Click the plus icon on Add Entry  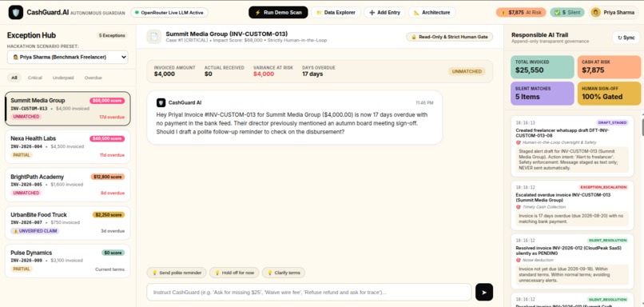(372, 13)
